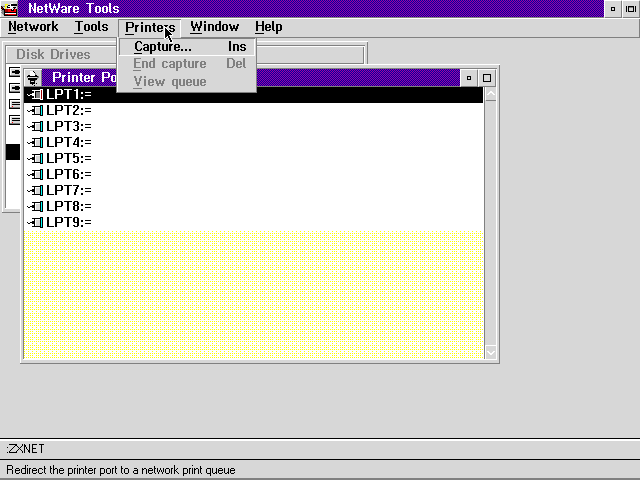Click the disabled View queue entry
This screenshot has width=640, height=480.
pyautogui.click(x=187, y=82)
